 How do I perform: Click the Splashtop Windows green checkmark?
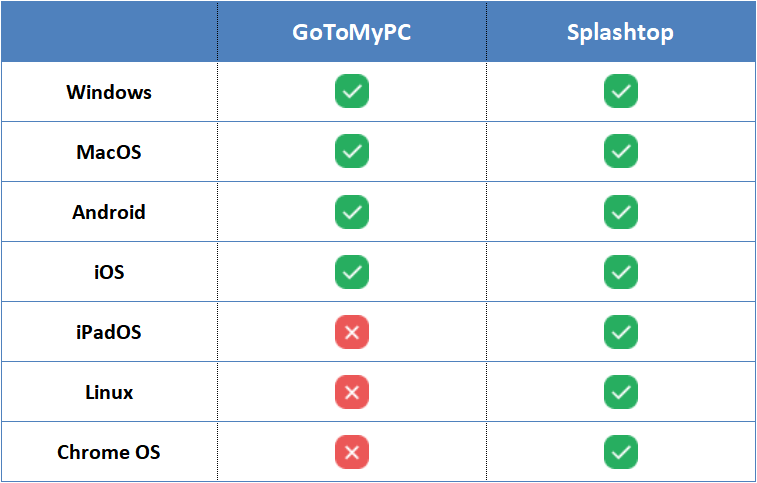point(621,92)
